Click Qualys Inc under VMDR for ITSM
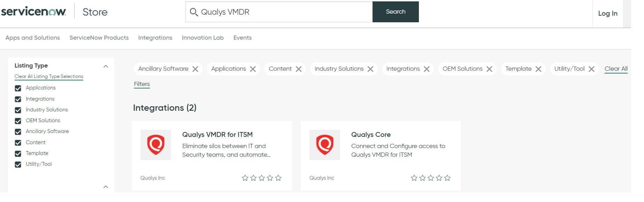The width and height of the screenshot is (644, 202). (x=153, y=178)
